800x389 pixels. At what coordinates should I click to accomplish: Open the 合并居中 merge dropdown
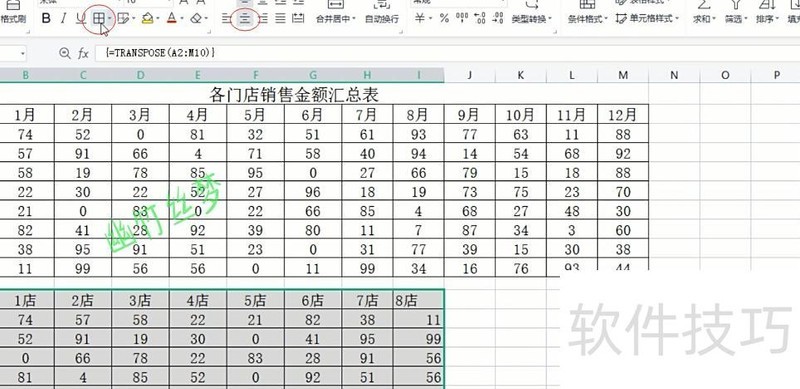point(336,19)
